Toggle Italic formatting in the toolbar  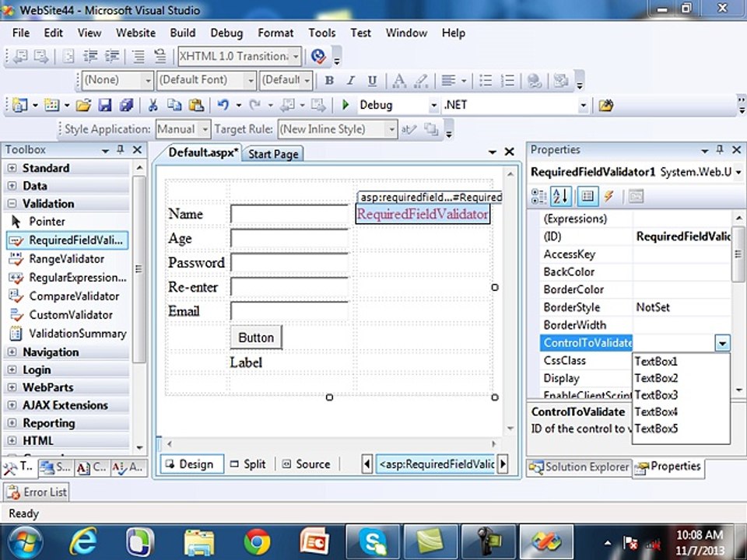[351, 80]
